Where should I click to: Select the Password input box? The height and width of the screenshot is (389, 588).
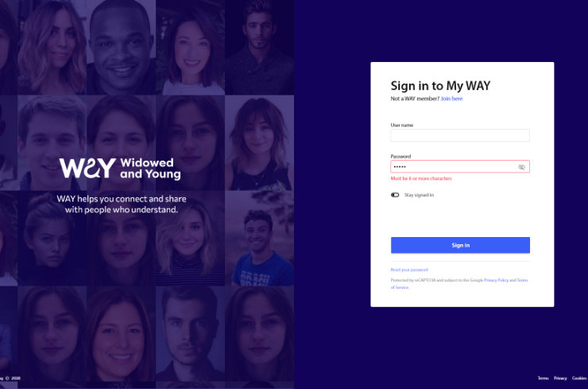point(460,167)
